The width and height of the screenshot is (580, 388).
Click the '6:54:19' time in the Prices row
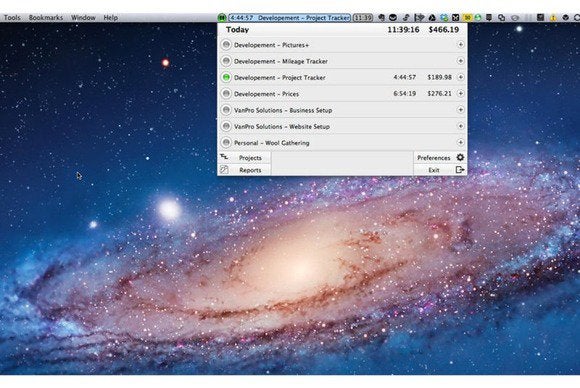404,94
